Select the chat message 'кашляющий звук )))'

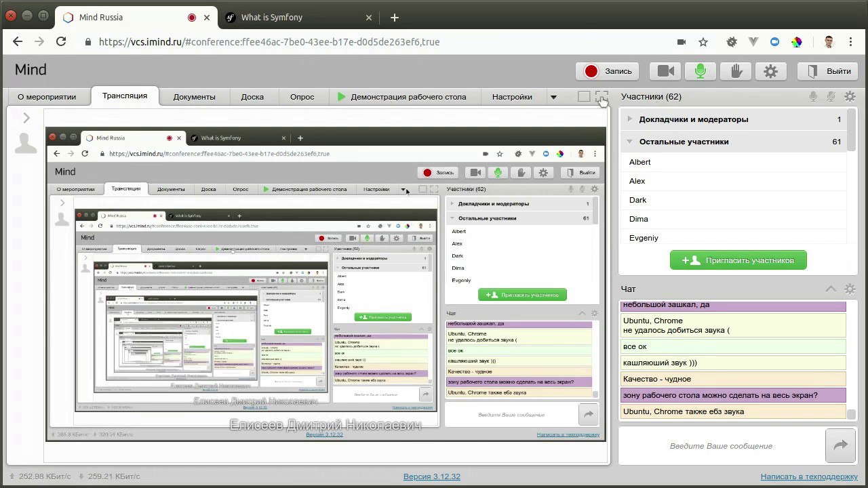coord(733,363)
